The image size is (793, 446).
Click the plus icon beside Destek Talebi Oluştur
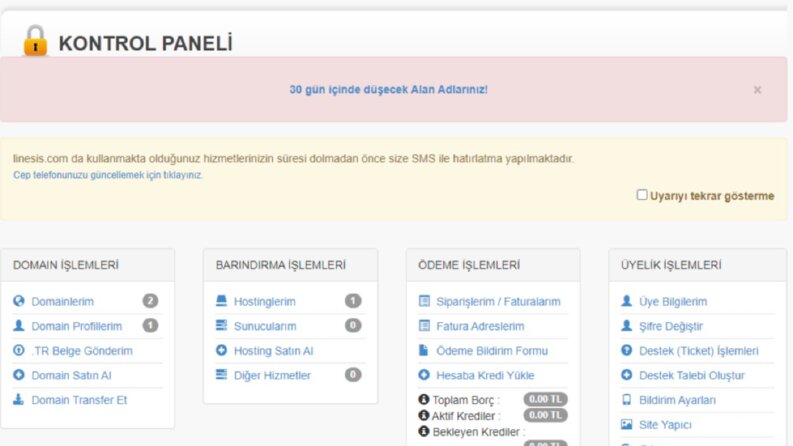(627, 375)
